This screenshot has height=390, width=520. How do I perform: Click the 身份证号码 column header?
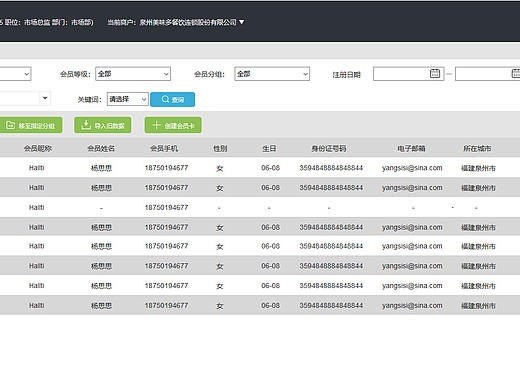point(329,148)
